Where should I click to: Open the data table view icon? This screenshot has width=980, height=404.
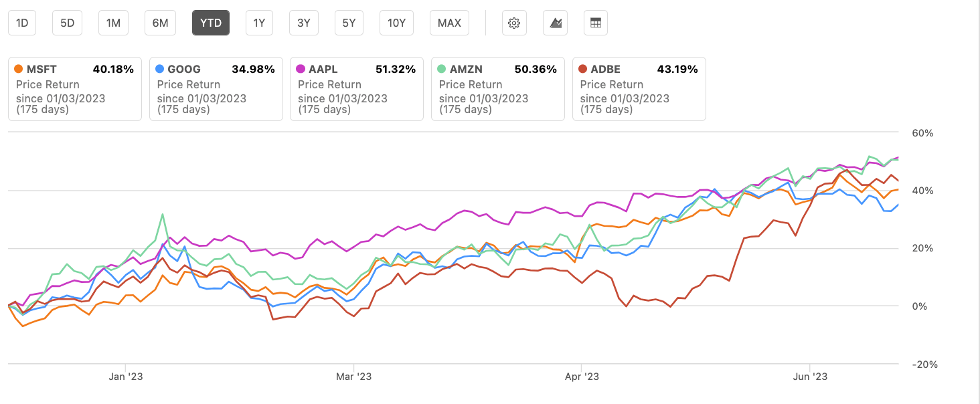click(596, 23)
